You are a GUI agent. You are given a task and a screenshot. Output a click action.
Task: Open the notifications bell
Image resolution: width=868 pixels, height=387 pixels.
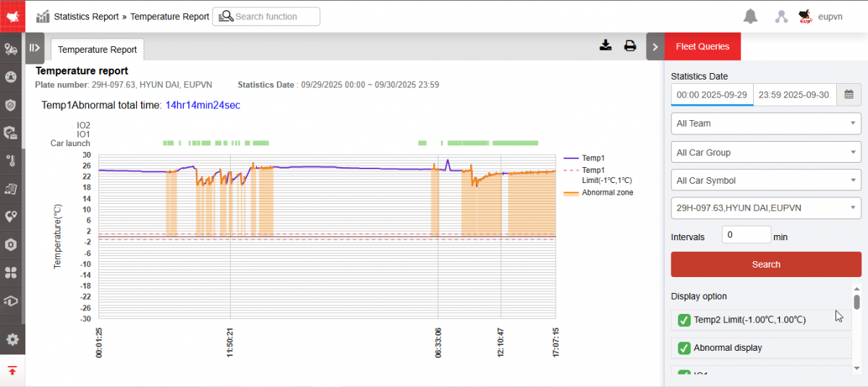(751, 17)
